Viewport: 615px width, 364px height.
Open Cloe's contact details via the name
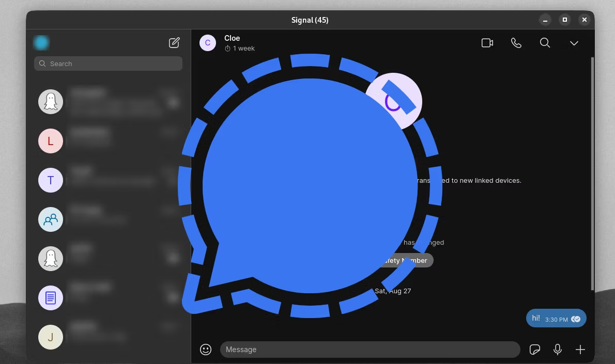(x=232, y=38)
